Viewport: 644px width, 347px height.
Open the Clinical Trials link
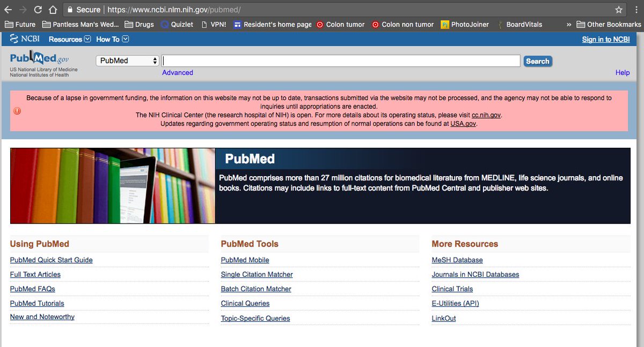click(452, 289)
